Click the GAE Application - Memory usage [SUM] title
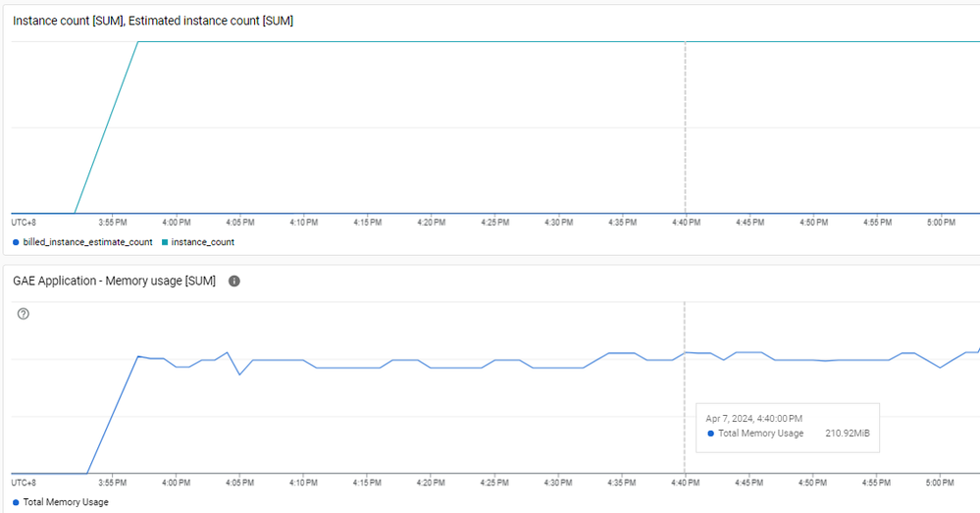The width and height of the screenshot is (980, 513). pos(115,282)
